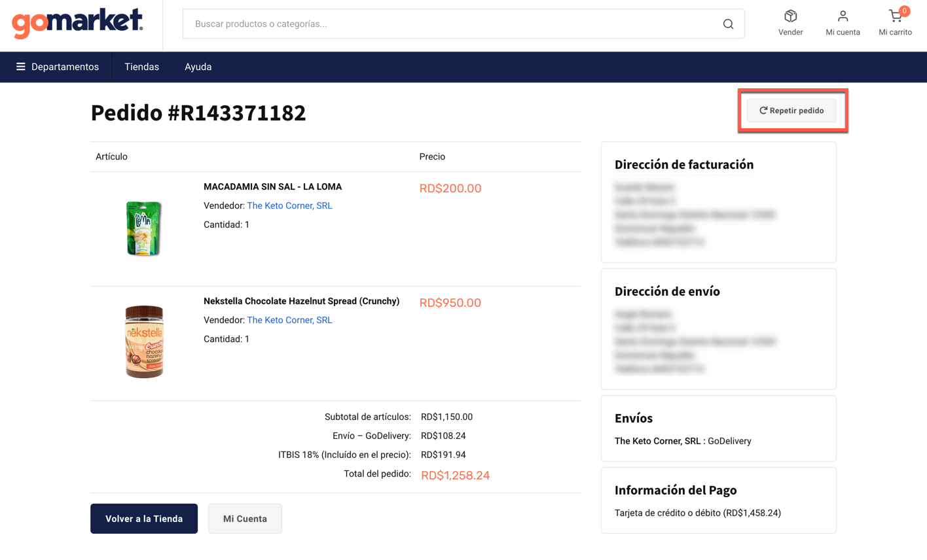Click the Macadamia La Loma product image
Image resolution: width=927 pixels, height=560 pixels.
pos(144,228)
